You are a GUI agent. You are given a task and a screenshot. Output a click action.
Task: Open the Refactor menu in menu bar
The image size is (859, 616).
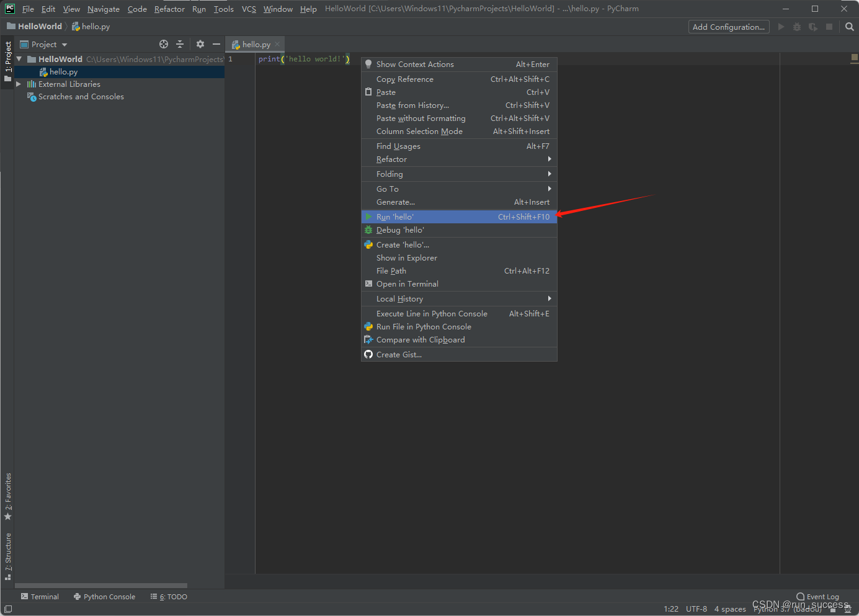[x=169, y=9]
